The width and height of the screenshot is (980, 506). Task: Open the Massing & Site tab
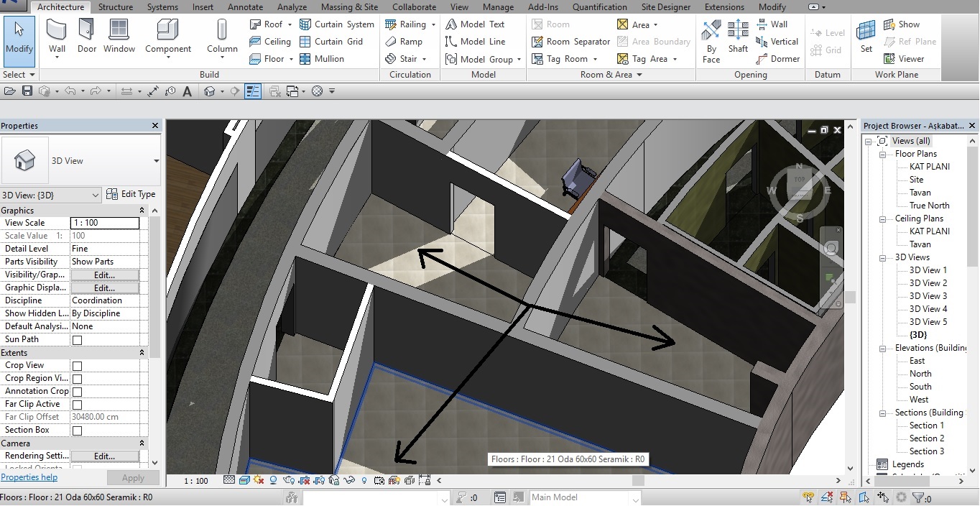click(x=349, y=7)
